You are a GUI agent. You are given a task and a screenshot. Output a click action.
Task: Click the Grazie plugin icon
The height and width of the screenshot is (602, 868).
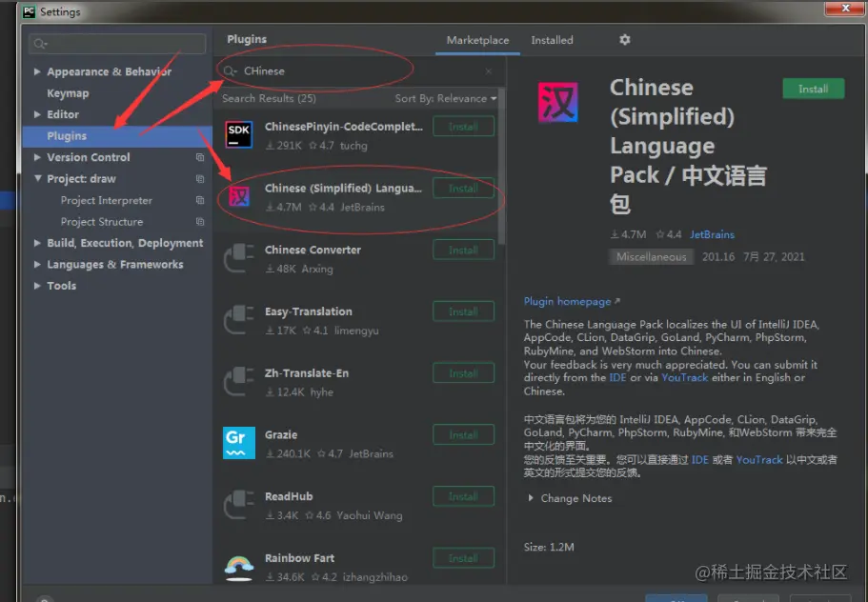239,443
